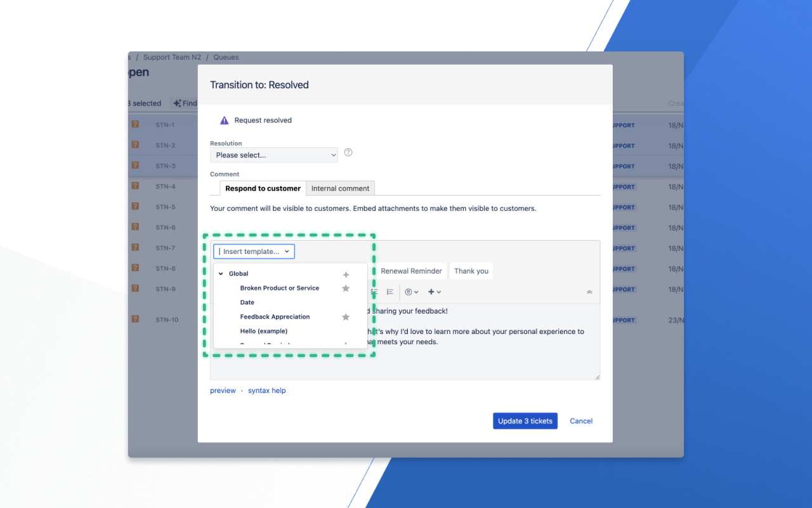Screen dimensions: 812x508
Task: Open the Resolution select dropdown
Action: [273, 155]
